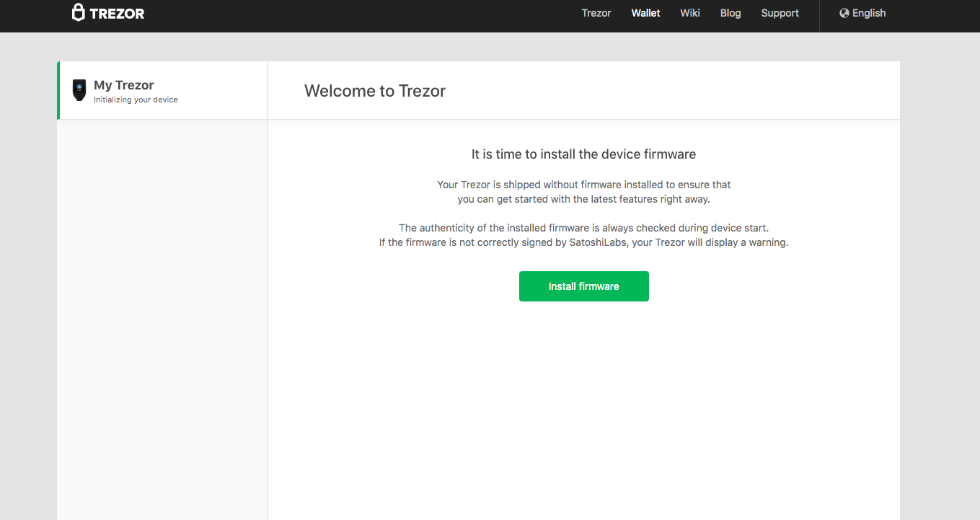Viewport: 980px width, 520px height.
Task: Click the Install firmware button
Action: coord(584,286)
